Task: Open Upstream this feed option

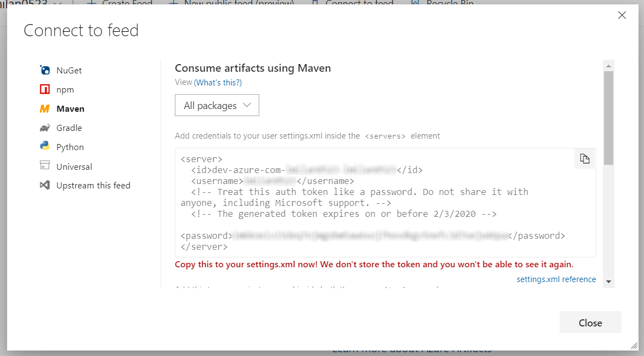Action: [x=93, y=185]
